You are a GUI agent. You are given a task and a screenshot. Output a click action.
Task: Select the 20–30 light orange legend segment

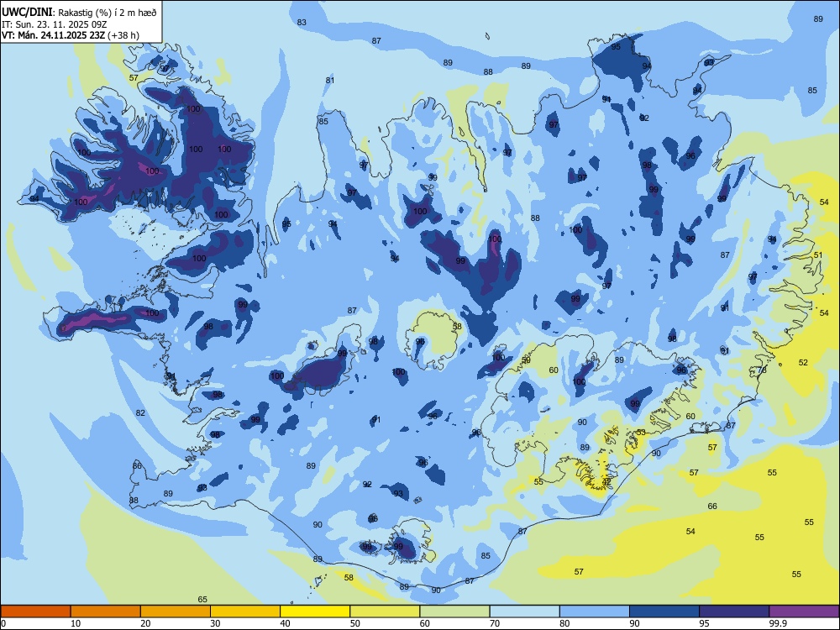(x=176, y=612)
